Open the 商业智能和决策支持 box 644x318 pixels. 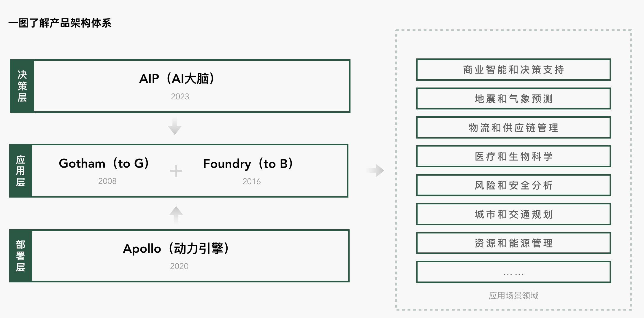point(513,70)
